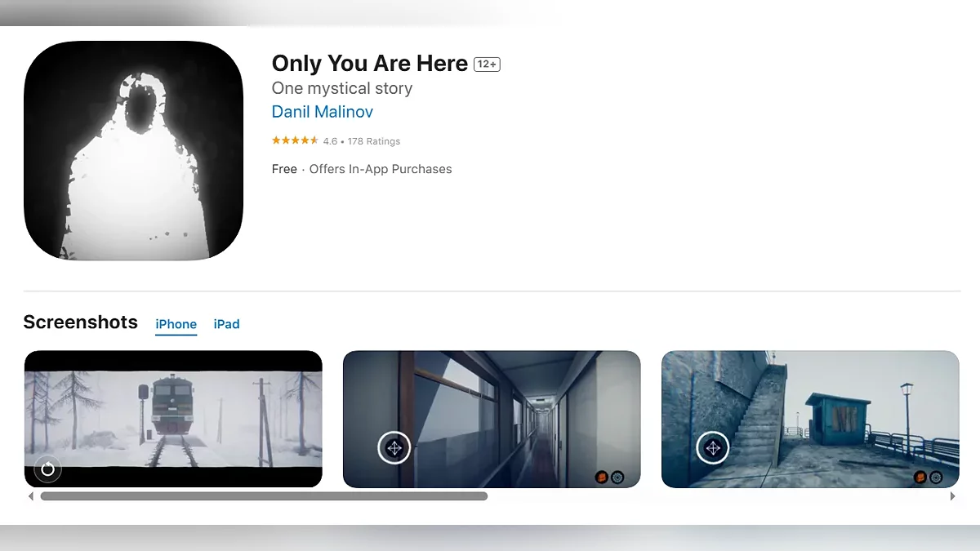The height and width of the screenshot is (551, 980).
Task: Click the left scroll arrow below the screenshots
Action: [x=31, y=496]
